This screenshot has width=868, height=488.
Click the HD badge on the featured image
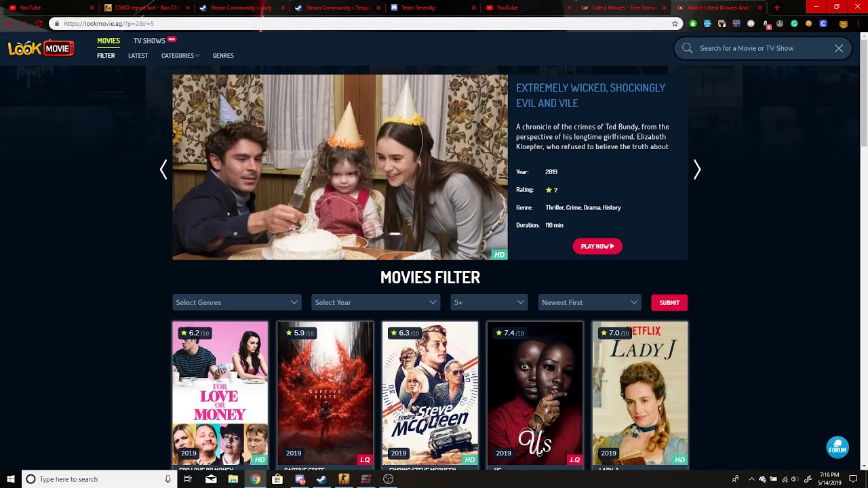pos(499,255)
